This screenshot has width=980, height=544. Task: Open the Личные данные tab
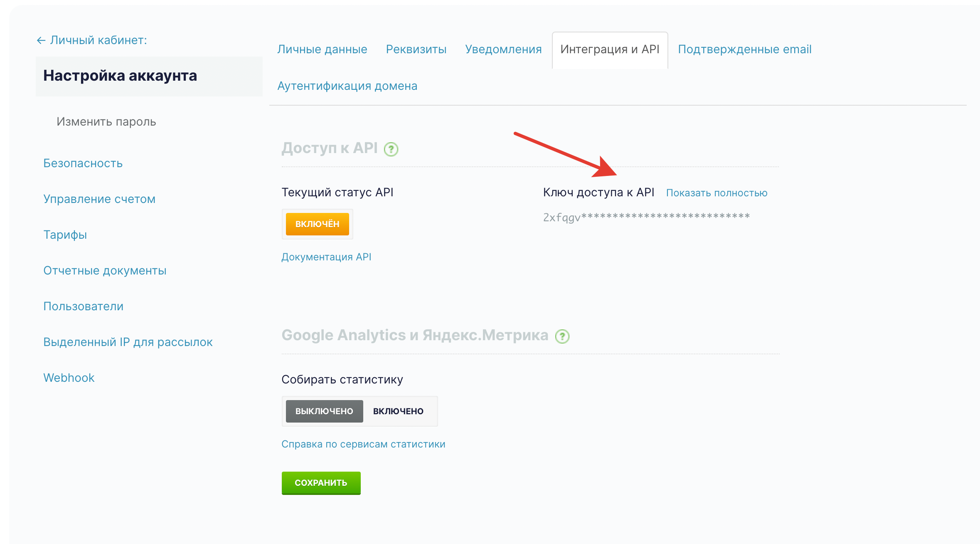coord(322,49)
